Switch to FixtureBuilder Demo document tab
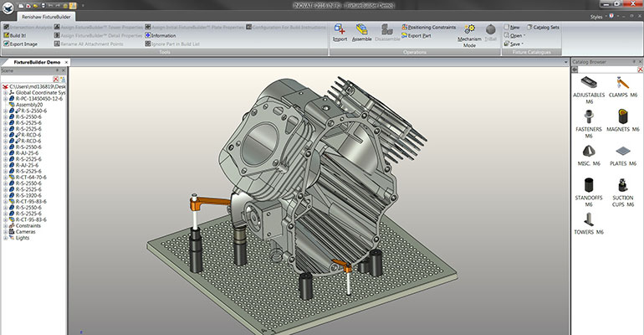This screenshot has width=644, height=335. (x=37, y=63)
